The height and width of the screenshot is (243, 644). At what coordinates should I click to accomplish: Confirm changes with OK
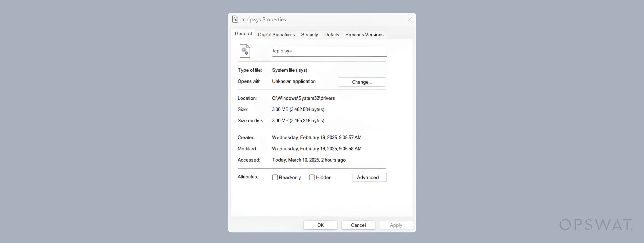point(320,225)
